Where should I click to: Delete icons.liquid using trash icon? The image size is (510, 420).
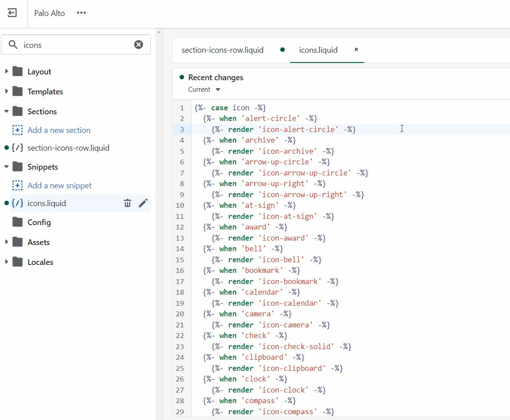click(x=128, y=203)
